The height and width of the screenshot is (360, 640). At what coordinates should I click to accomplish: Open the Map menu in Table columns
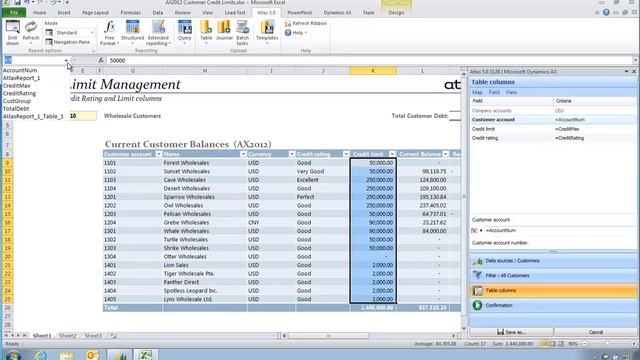(477, 92)
